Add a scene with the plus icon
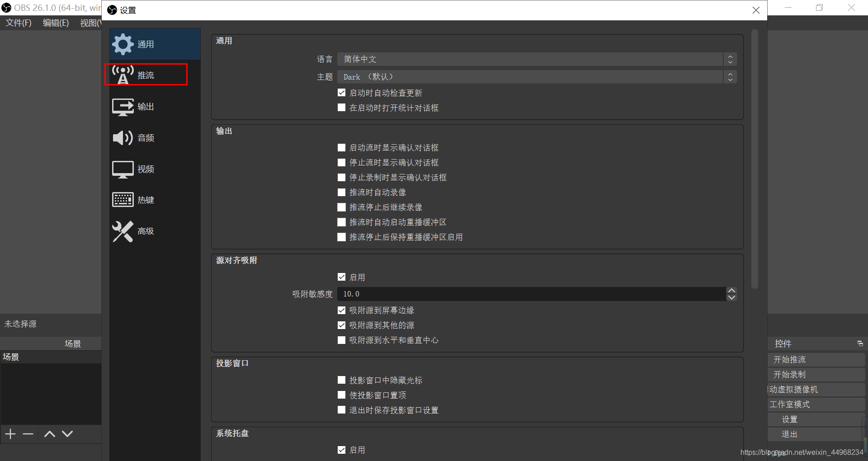 (10, 434)
